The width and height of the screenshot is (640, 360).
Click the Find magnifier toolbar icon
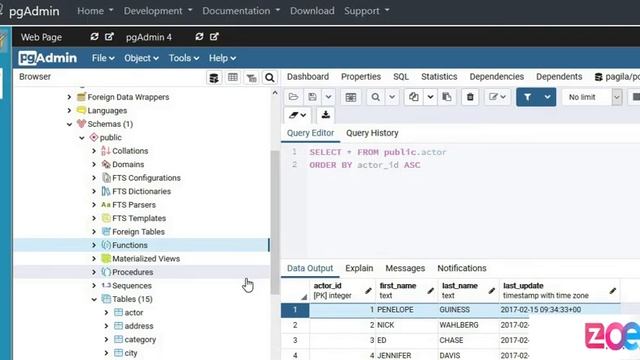[376, 97]
